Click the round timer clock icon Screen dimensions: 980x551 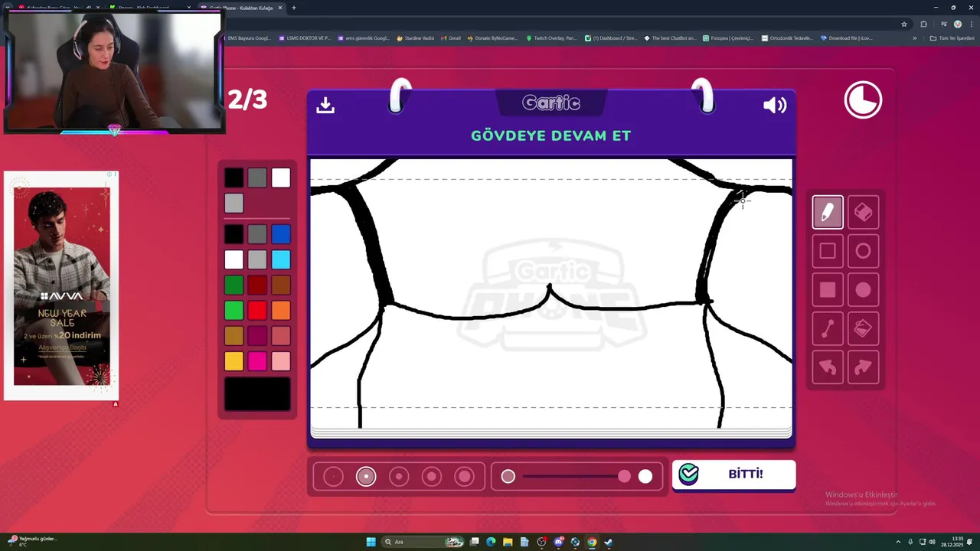[x=863, y=100]
